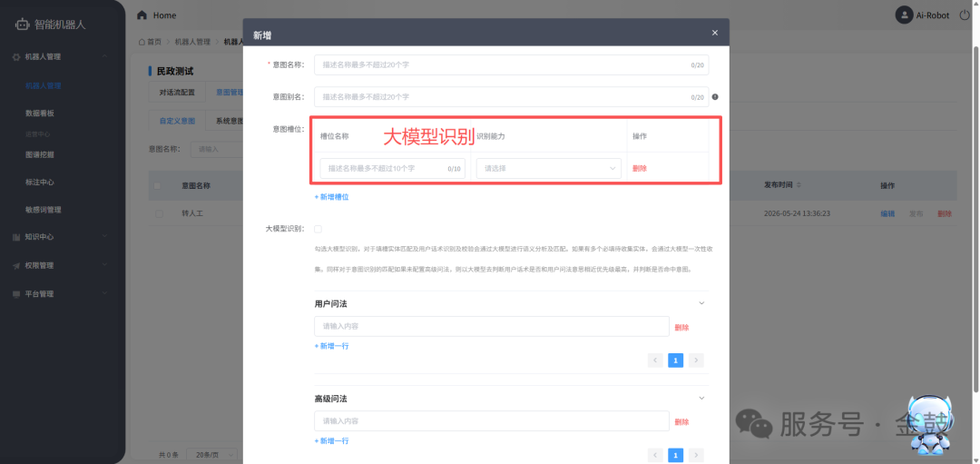Click + 新增一行 under 高级问法
This screenshot has height=464, width=980.
[331, 441]
